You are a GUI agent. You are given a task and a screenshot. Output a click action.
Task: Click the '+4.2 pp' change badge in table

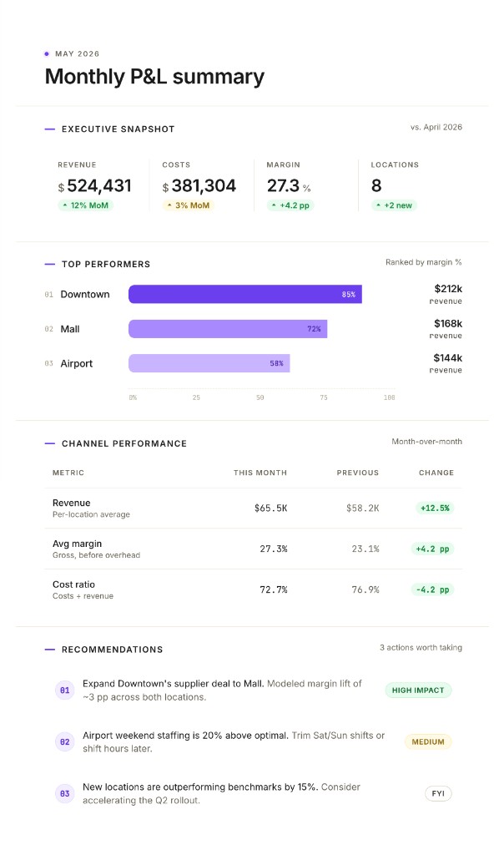[x=432, y=549]
